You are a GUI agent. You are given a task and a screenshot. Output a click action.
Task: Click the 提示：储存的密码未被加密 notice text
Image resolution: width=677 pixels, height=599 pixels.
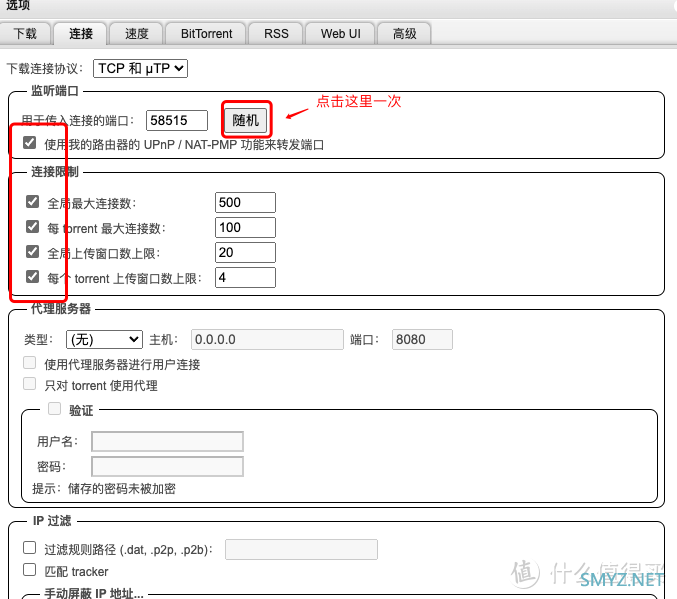[104, 489]
